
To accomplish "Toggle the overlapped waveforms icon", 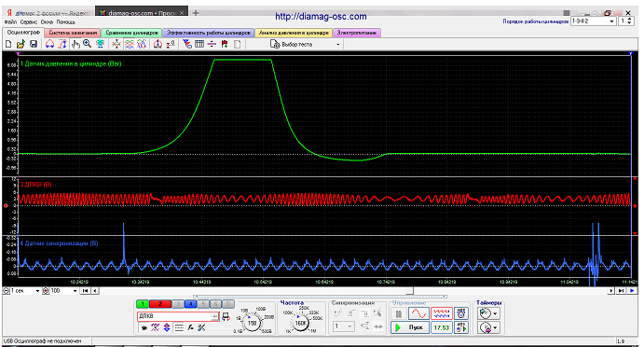I will pyautogui.click(x=142, y=44).
